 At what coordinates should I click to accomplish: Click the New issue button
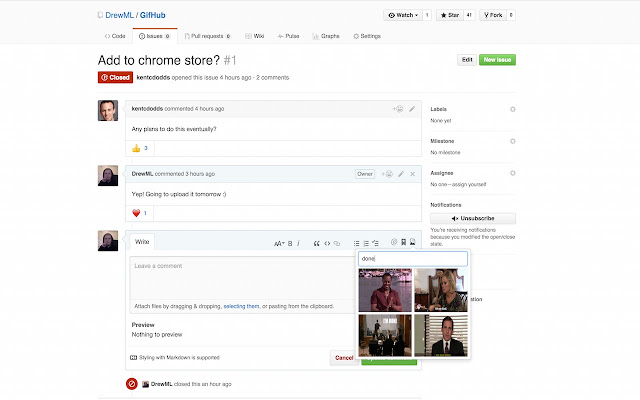tap(497, 60)
